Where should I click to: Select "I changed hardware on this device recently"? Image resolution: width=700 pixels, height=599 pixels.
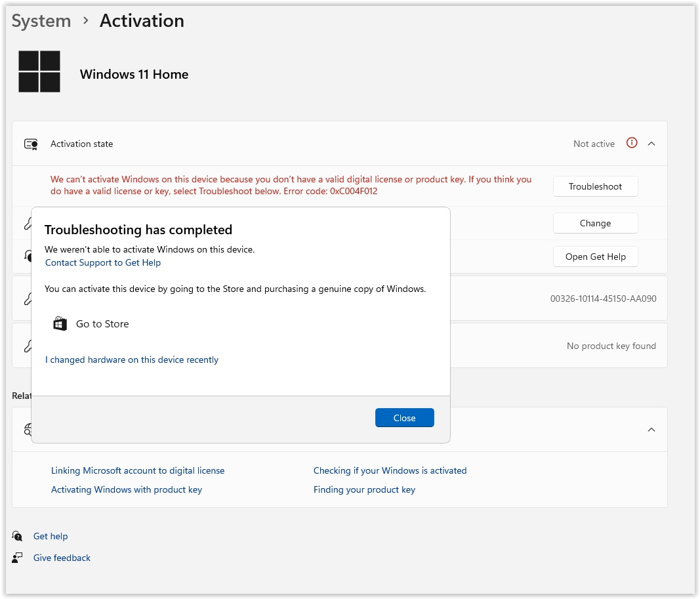[132, 360]
